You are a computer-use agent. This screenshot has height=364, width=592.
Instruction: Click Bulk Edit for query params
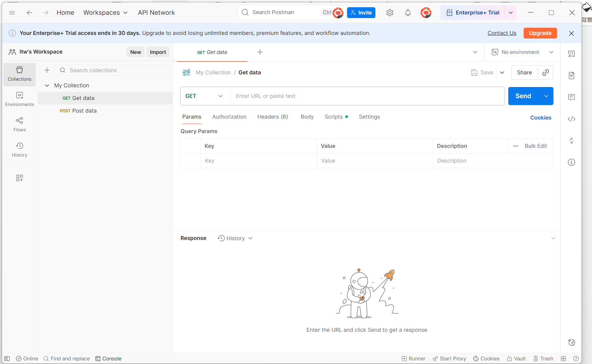pyautogui.click(x=536, y=146)
